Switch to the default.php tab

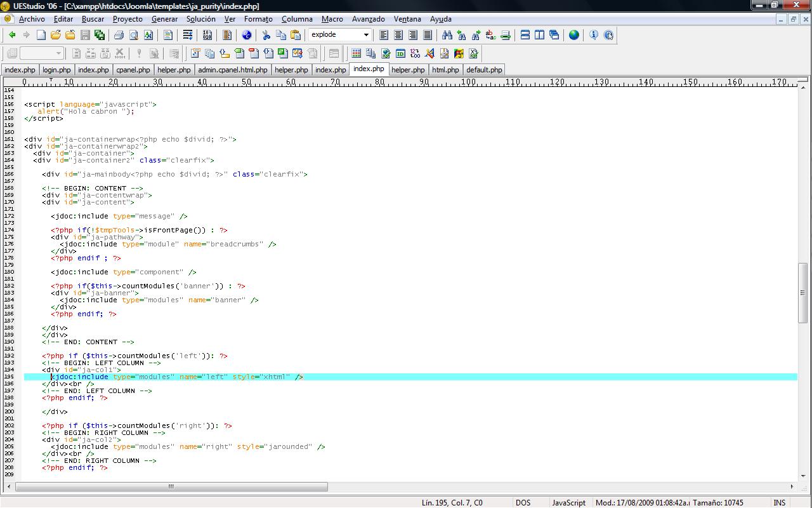coord(484,70)
